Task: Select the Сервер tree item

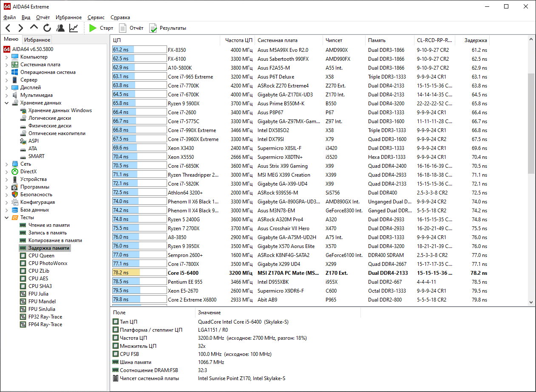Action: tap(28, 80)
